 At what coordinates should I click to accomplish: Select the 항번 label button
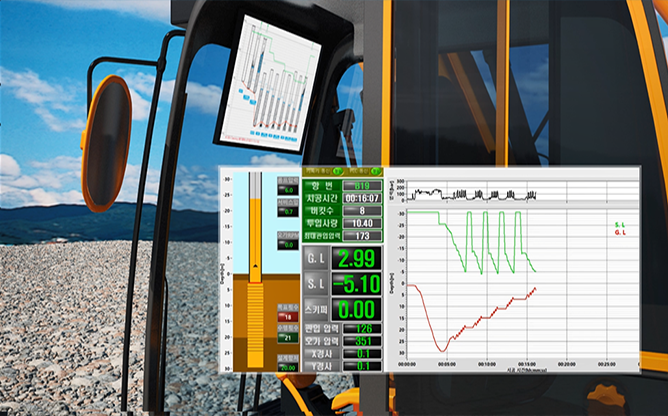coord(322,185)
